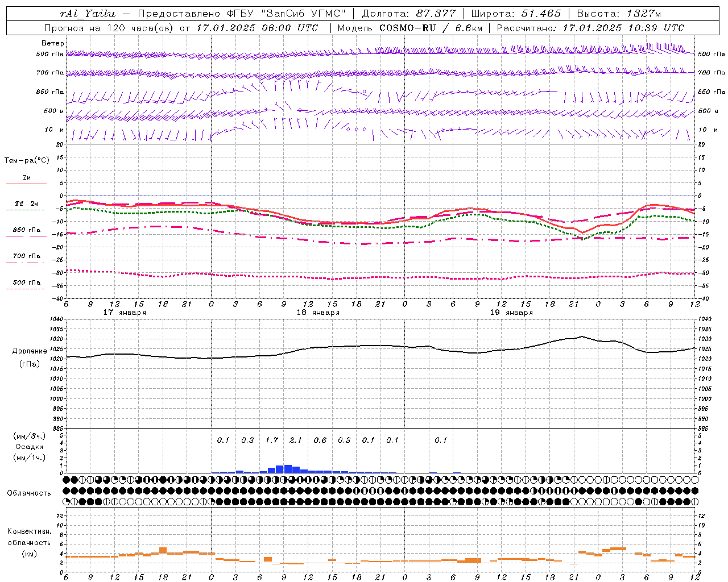
Task: Click the tallest blue precipitation bar
Action: (x=288, y=469)
